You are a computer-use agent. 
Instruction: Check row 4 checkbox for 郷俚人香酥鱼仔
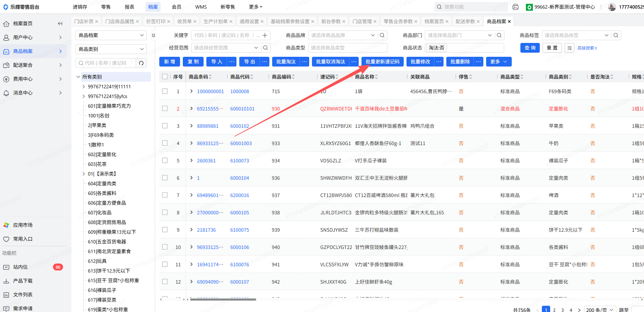[x=165, y=143]
